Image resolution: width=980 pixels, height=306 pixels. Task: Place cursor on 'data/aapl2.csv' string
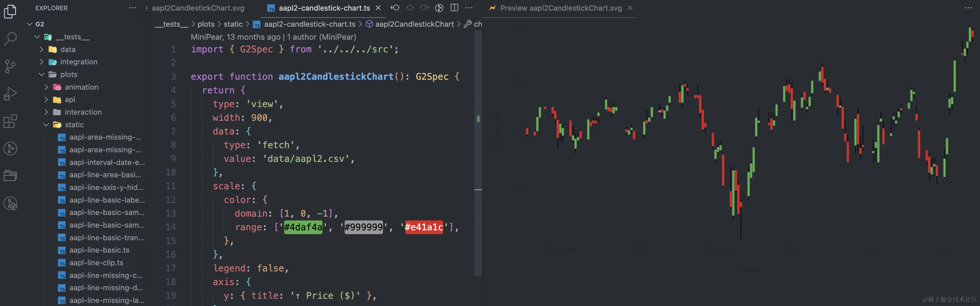click(x=305, y=159)
